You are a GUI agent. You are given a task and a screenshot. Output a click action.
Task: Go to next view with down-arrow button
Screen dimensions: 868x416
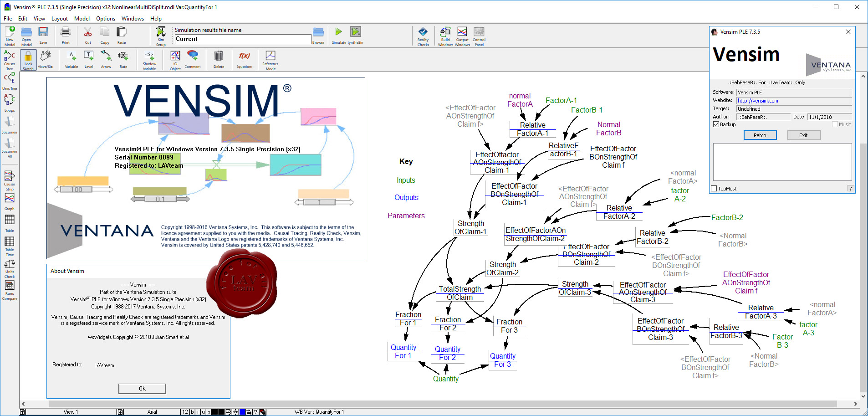point(120,412)
